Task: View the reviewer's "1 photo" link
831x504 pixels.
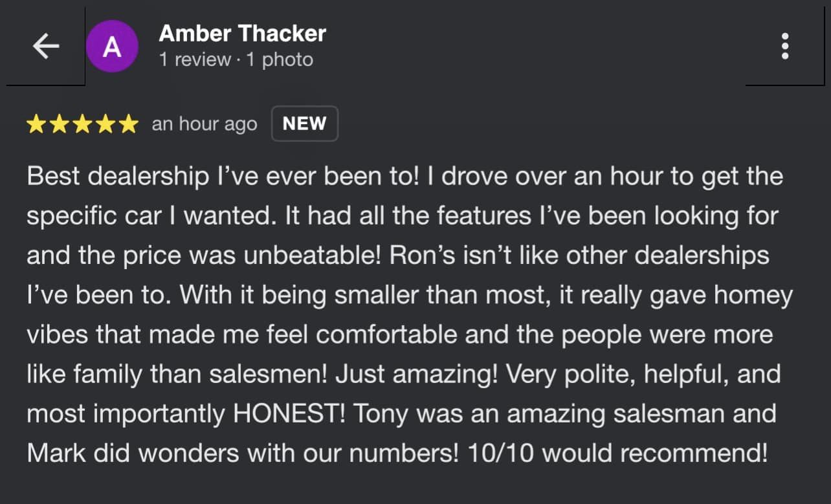Action: (x=279, y=60)
